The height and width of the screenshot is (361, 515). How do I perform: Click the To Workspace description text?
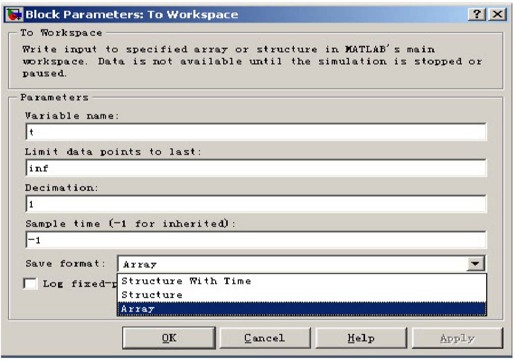click(252, 61)
